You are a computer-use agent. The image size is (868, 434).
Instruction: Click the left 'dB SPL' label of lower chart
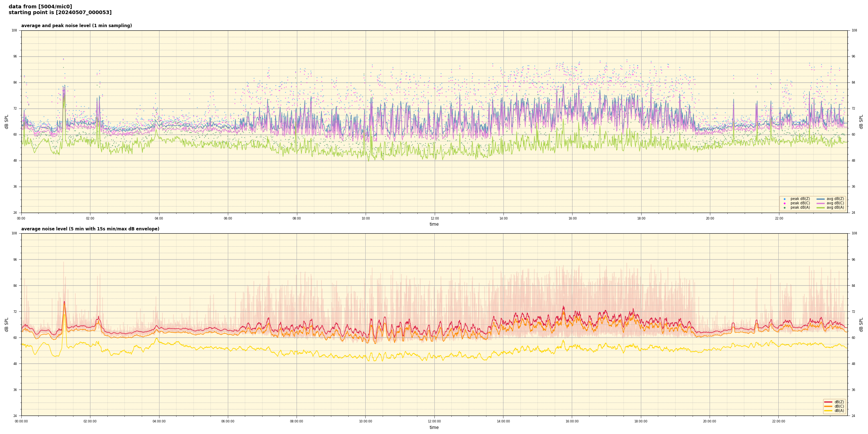click(x=7, y=324)
